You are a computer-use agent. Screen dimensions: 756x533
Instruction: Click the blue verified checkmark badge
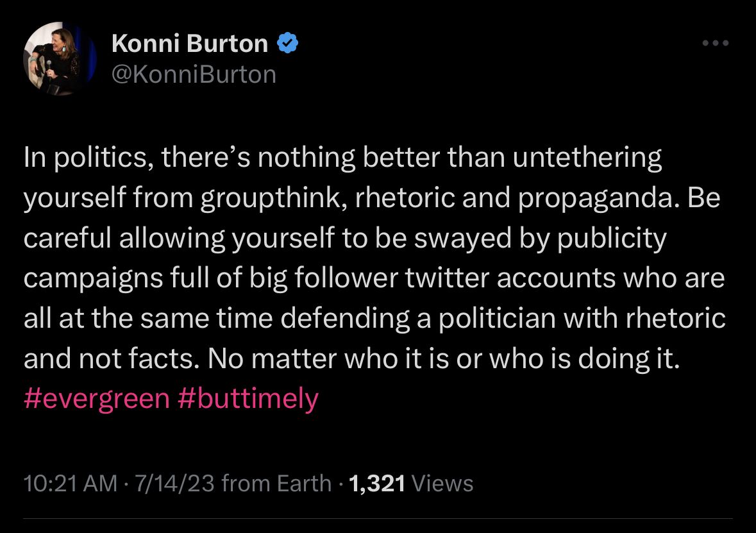click(x=287, y=44)
